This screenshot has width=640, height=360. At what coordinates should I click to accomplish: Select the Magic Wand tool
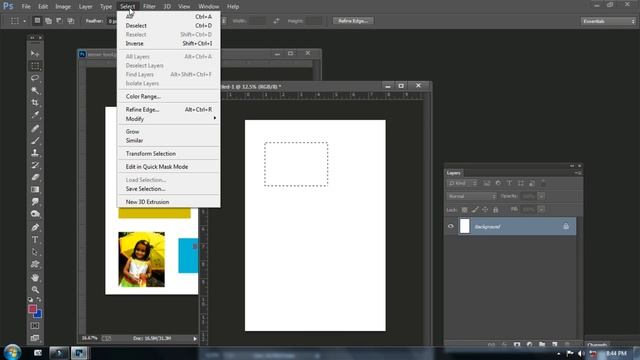(35, 90)
